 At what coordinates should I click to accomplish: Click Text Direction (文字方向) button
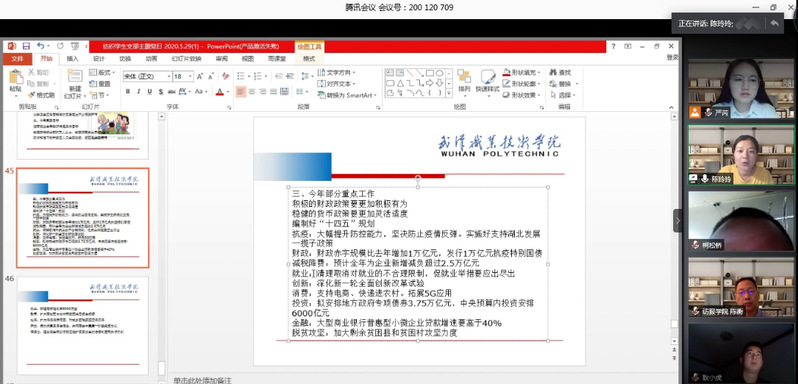tap(336, 73)
